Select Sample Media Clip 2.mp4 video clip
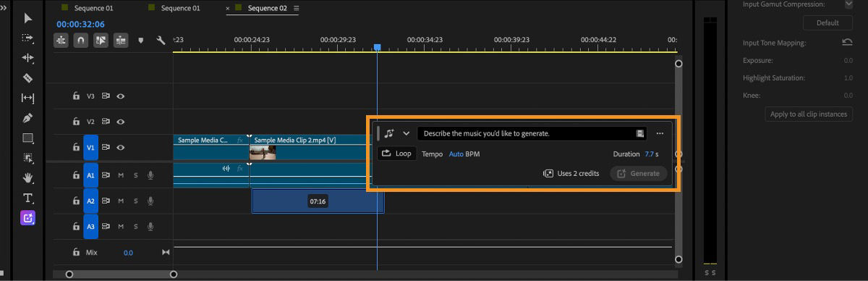Screen dimensions: 868x281 click(x=311, y=147)
